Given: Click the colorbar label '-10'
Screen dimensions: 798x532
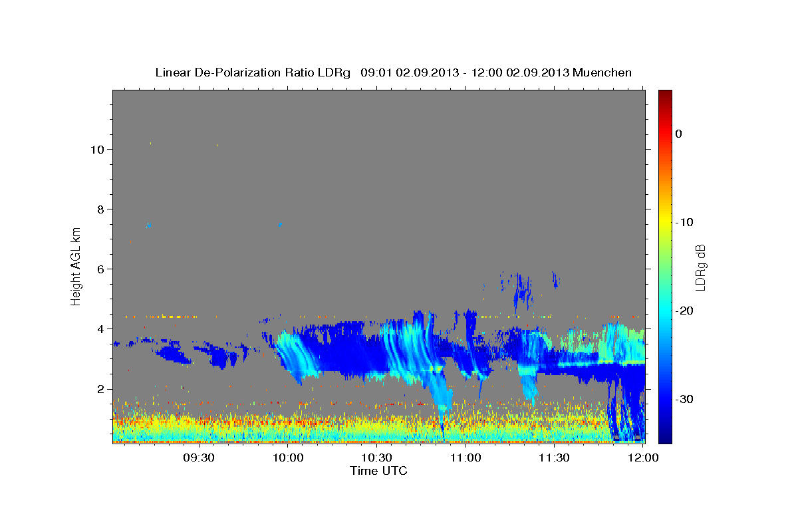Looking at the screenshot, I should 685,222.
